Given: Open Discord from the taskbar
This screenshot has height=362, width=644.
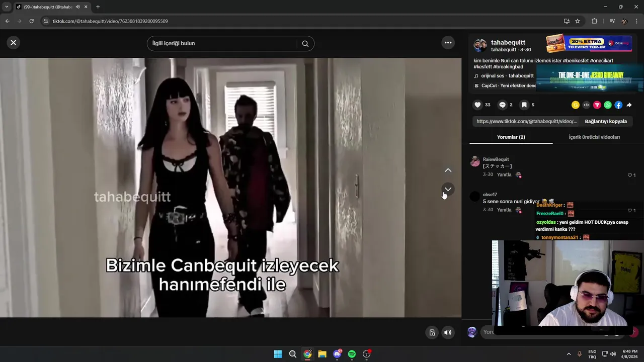Looking at the screenshot, I should 337,354.
